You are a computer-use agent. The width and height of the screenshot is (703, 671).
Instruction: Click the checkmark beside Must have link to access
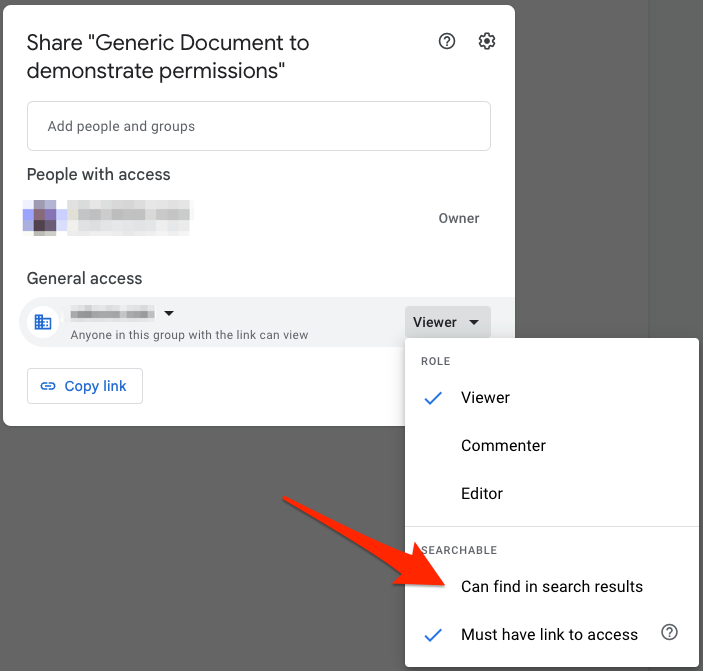[x=433, y=635]
